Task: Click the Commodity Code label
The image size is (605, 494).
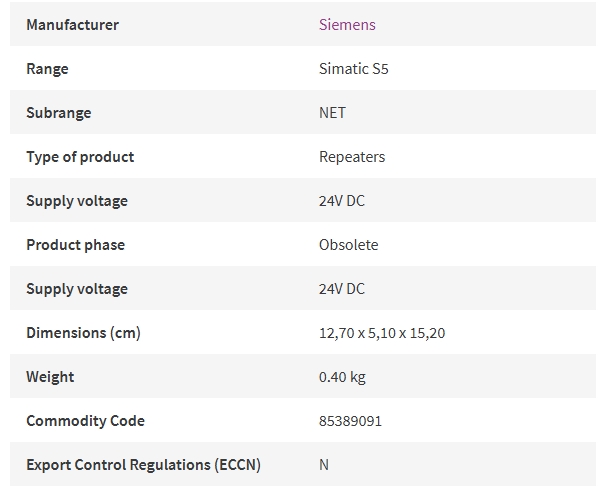Action: click(x=85, y=421)
